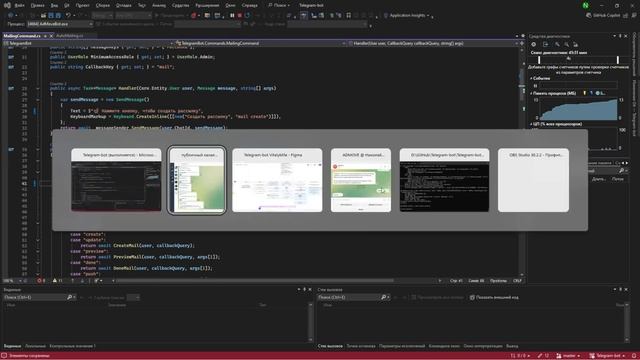
Task: Open the TelegramBot project navigation dropdown
Action: click(88, 43)
